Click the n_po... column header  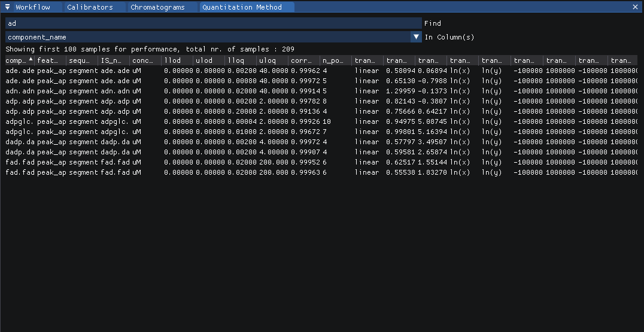tap(336, 60)
